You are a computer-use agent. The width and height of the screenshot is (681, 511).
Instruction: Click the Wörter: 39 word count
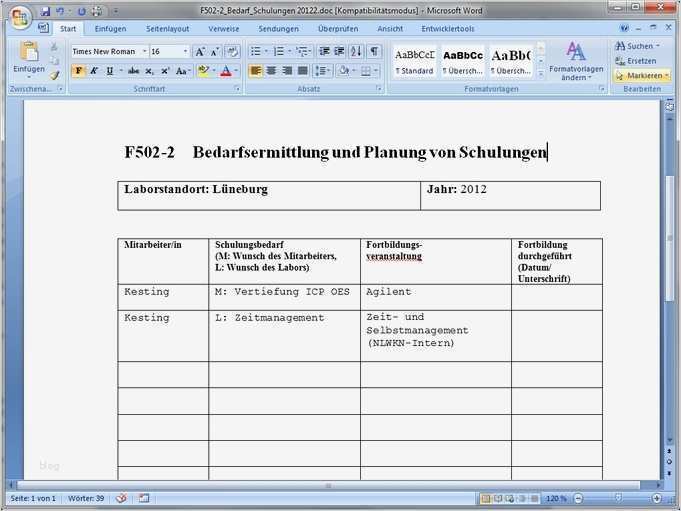(86, 498)
